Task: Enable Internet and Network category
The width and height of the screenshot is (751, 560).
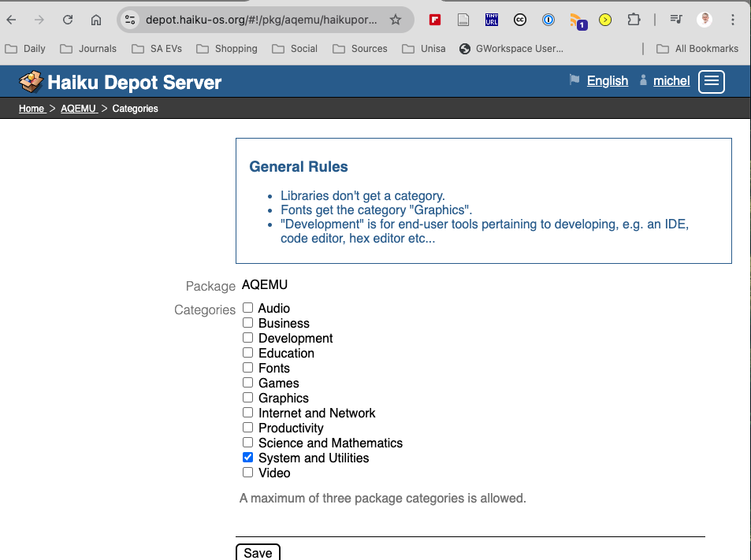Action: 247,412
